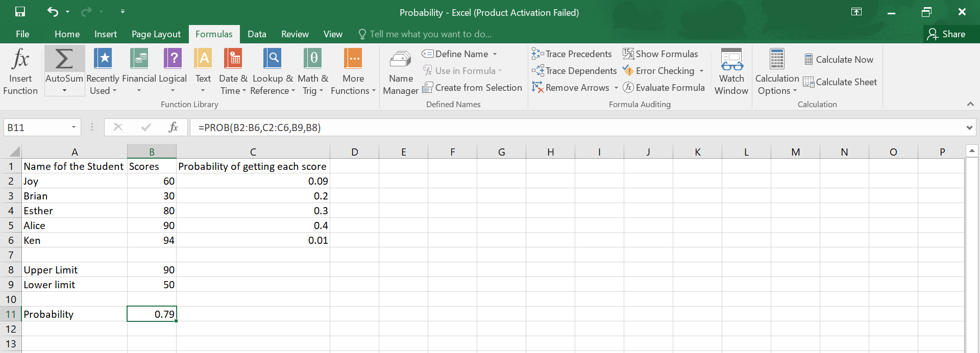Viewport: 980px width, 353px height.
Task: Open the Calculation Options icon
Action: coord(777,59)
